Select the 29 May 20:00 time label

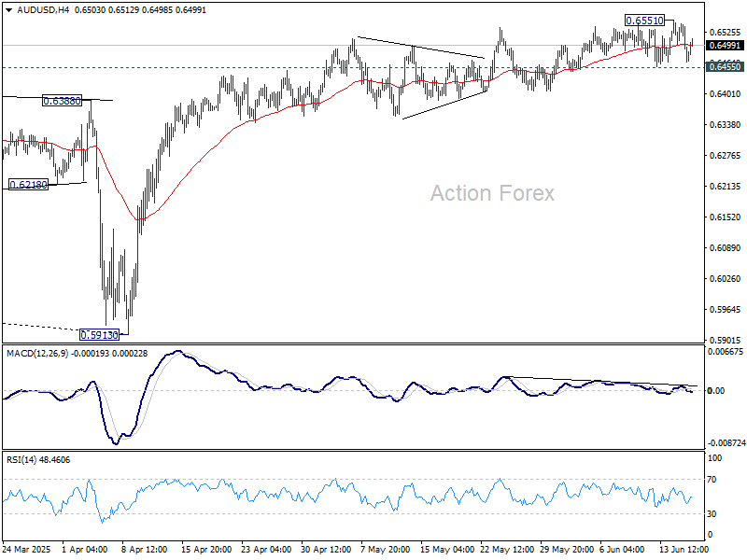coord(567,550)
